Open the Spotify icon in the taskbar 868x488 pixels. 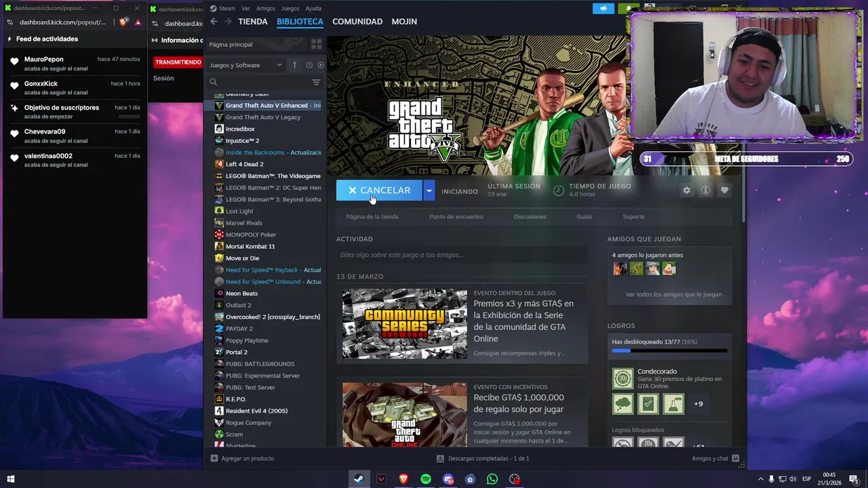pyautogui.click(x=426, y=479)
